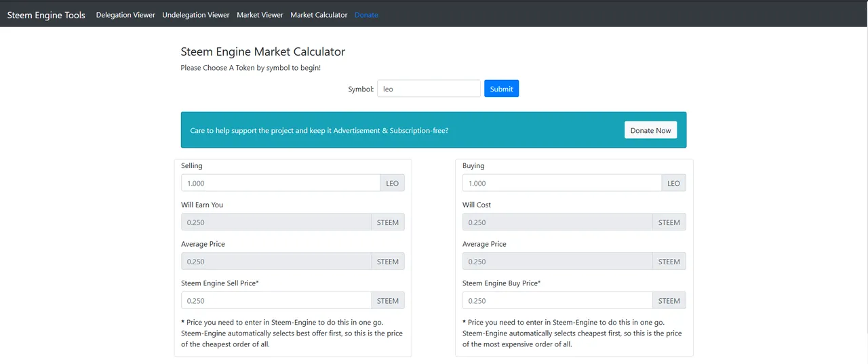Screen dimensions: 868x364
Task: Click the Selling Average Price field
Action: tap(276, 262)
